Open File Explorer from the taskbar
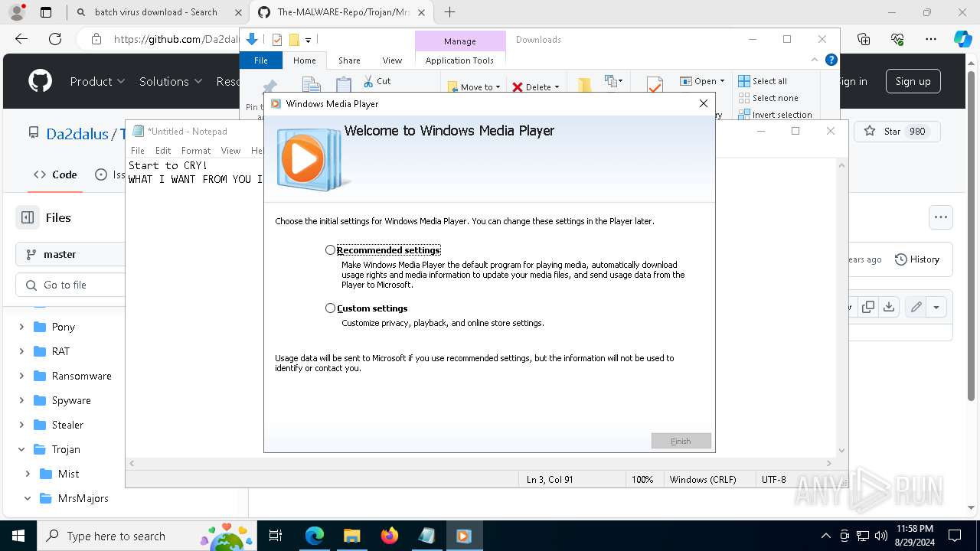 click(352, 536)
